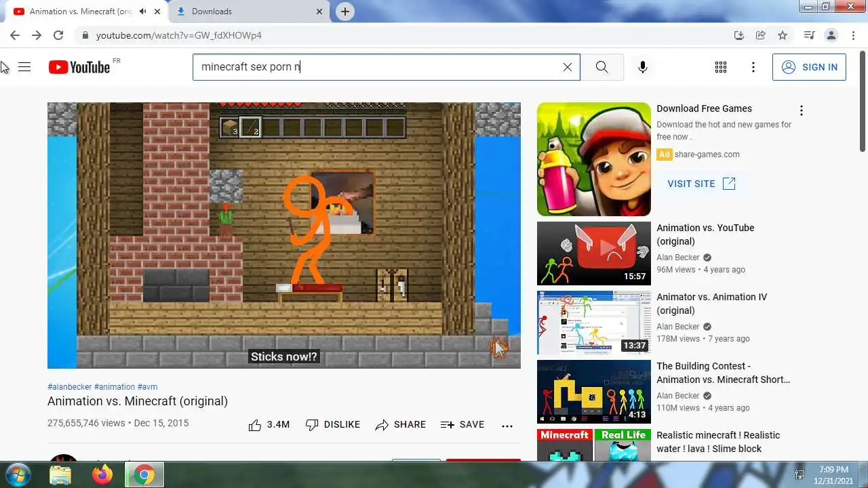Go to the YouTube home logo
This screenshot has height=488, width=868.
click(x=79, y=67)
